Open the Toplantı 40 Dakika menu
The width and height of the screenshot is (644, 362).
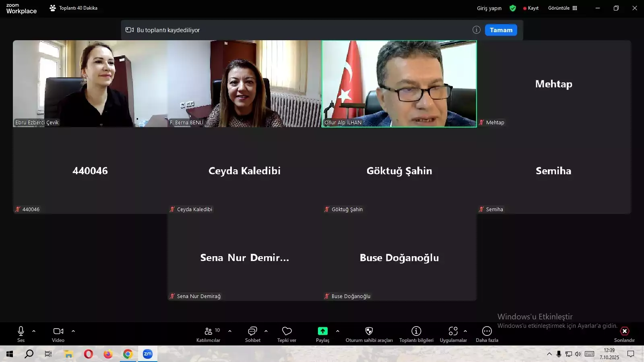click(x=74, y=8)
